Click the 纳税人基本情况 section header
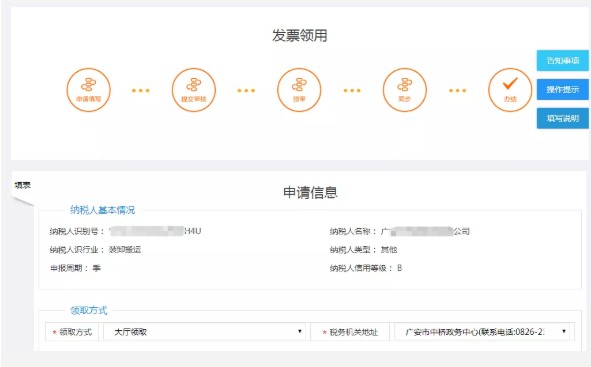 click(x=103, y=210)
